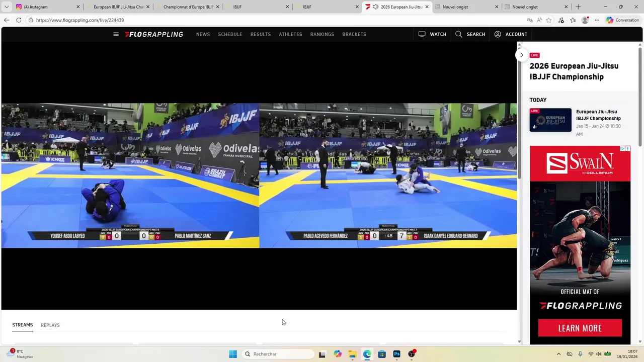The image size is (644, 362).
Task: Reload the page with refresh icon
Action: [x=19, y=20]
